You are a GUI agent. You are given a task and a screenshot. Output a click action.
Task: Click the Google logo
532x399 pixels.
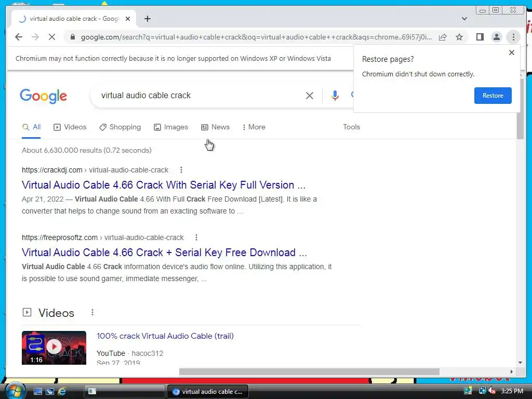[x=44, y=96]
